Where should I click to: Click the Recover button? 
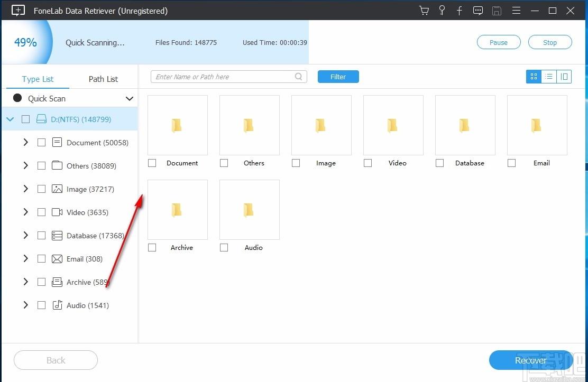[x=530, y=360]
